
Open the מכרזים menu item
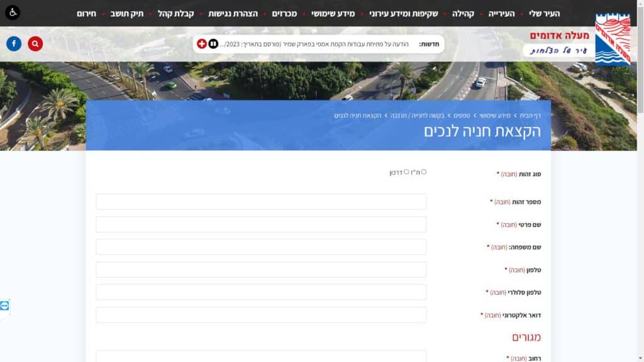point(284,14)
